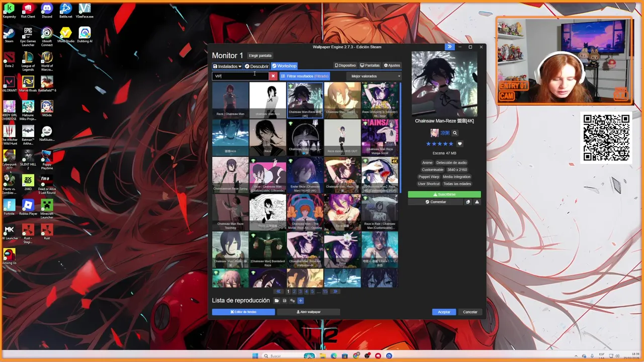Open Ajustes settings
Viewport: 644px width, 362px height.
(392, 65)
